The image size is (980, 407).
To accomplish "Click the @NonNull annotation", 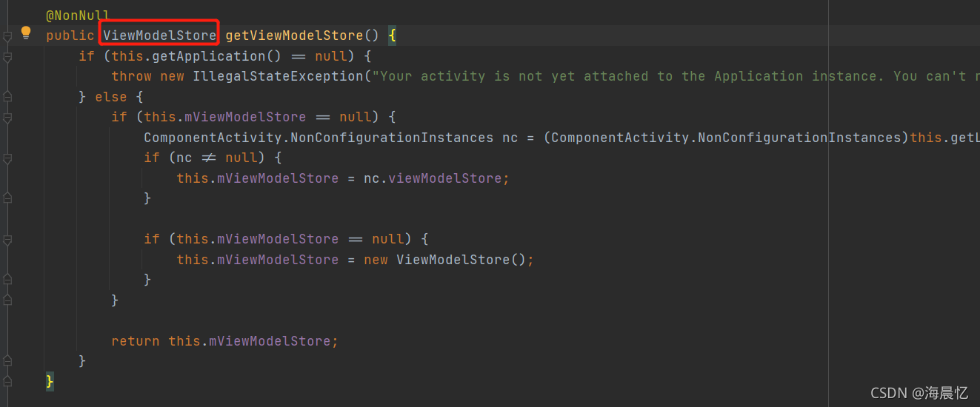I will tap(78, 15).
